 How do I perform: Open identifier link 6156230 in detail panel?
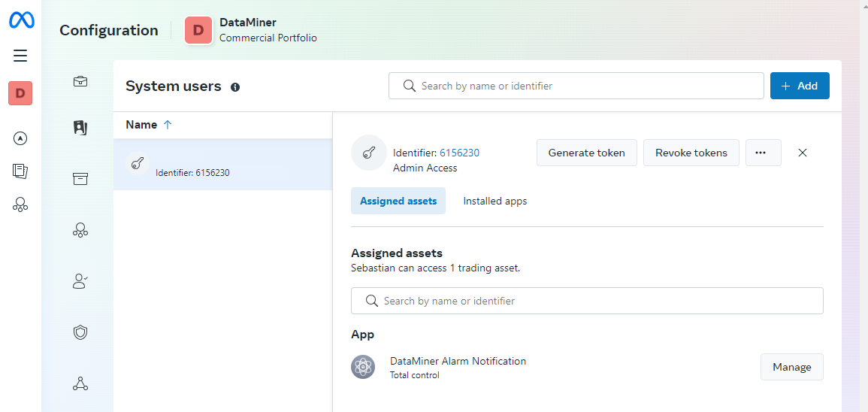(x=459, y=153)
